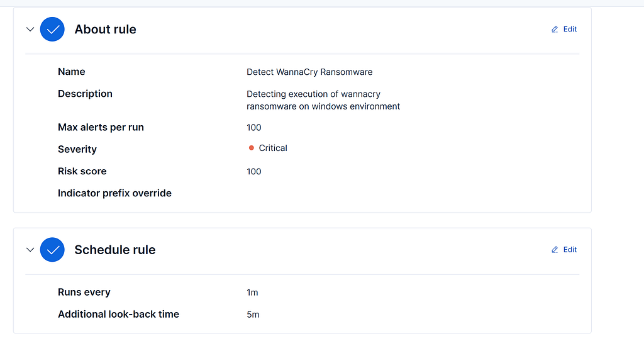
Task: Click the pencil icon for About rule
Action: point(555,30)
